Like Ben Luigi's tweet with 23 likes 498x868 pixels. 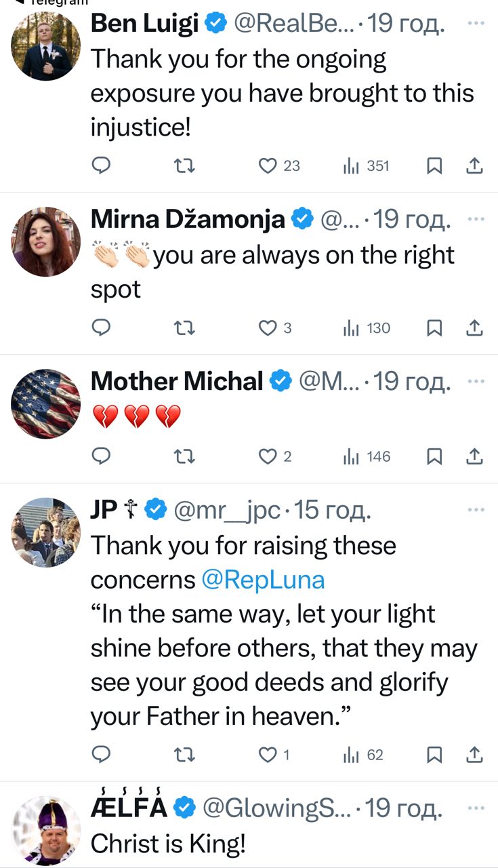tap(269, 165)
